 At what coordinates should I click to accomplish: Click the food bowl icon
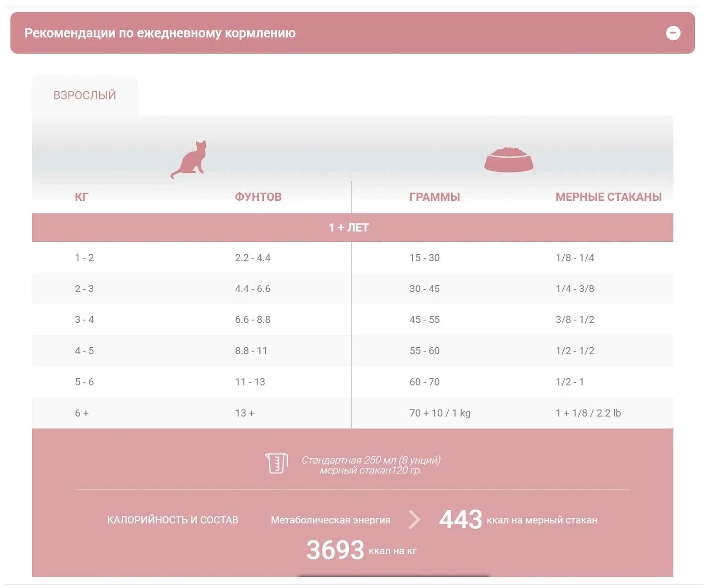click(509, 160)
